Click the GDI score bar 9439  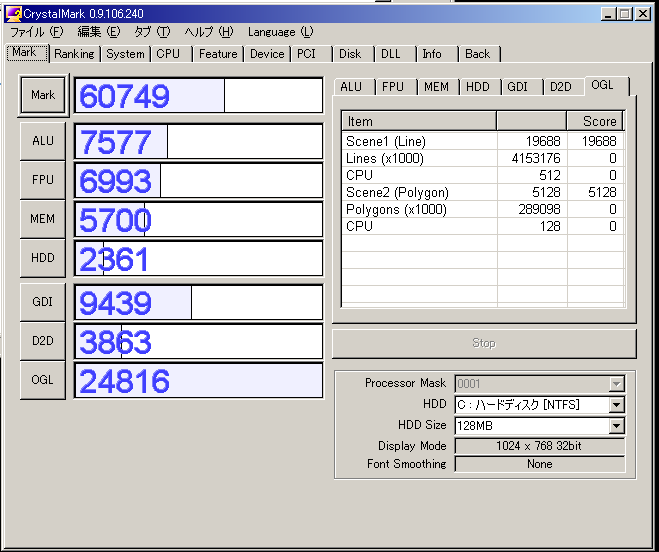199,302
